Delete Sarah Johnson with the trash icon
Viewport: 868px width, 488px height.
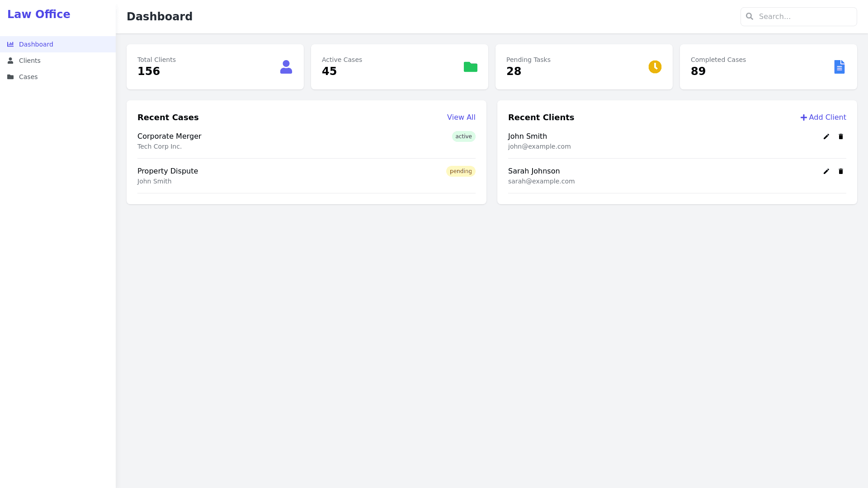point(840,171)
